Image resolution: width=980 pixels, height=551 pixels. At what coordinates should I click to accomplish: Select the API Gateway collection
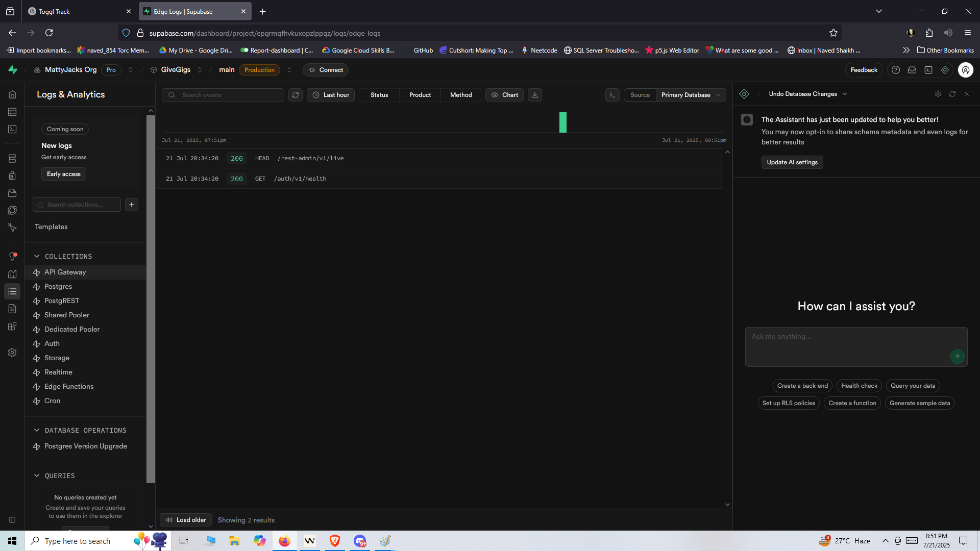(x=85, y=272)
